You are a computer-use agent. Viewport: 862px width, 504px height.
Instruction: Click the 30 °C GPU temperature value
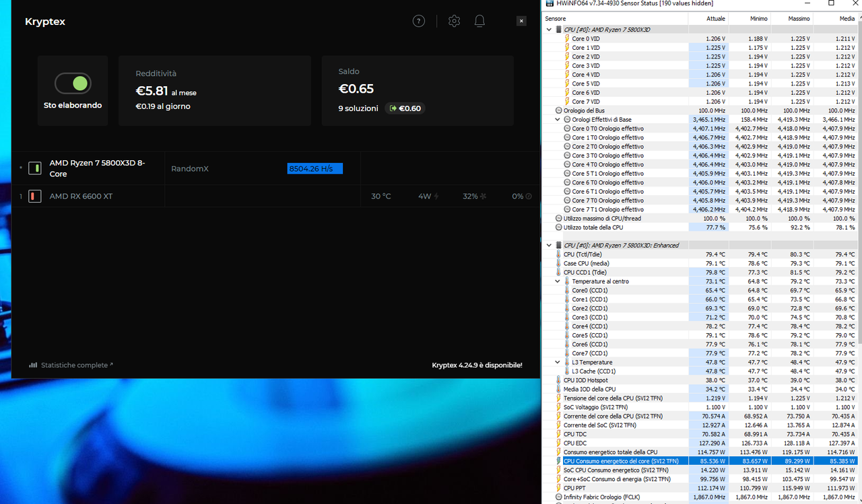[x=381, y=196]
